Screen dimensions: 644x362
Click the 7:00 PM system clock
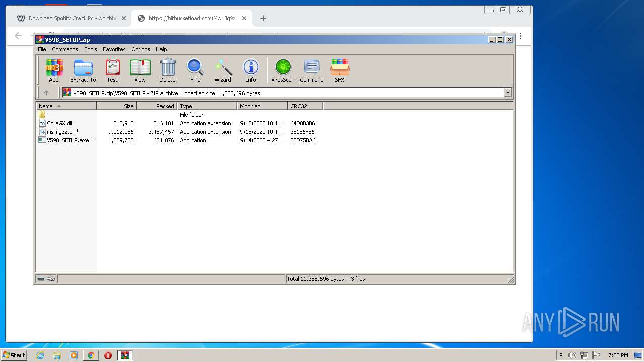click(x=618, y=355)
